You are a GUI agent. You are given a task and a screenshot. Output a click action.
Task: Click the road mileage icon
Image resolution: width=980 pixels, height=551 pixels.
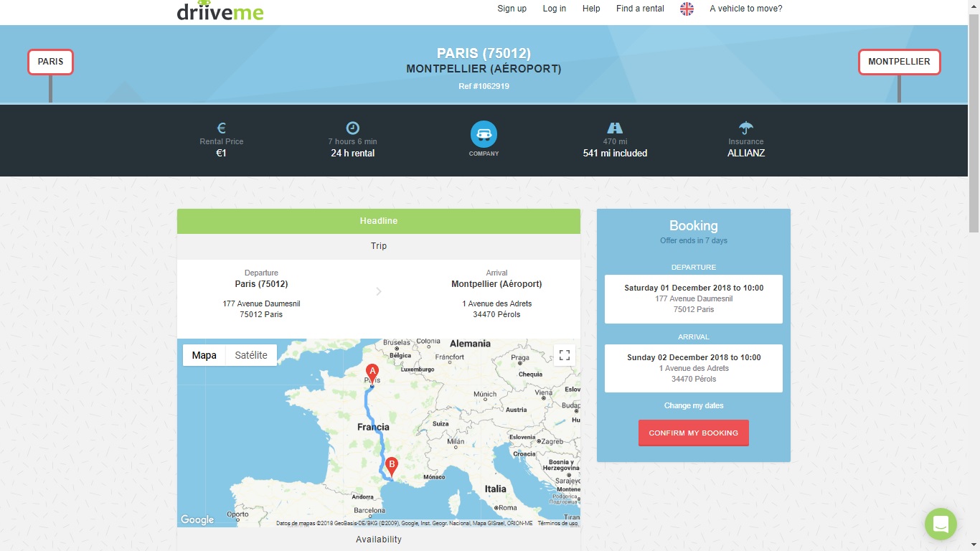615,128
